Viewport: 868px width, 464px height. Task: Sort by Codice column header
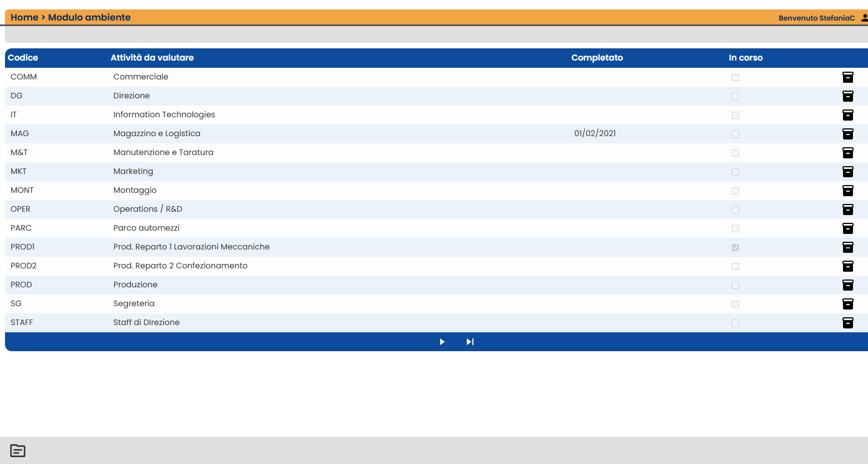pos(23,58)
